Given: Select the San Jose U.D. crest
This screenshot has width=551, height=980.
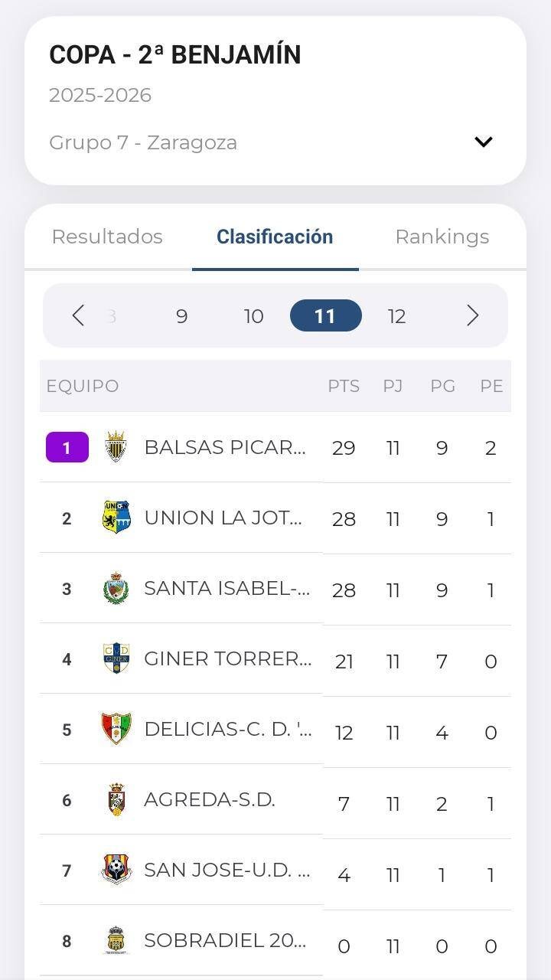Looking at the screenshot, I should point(116,870).
